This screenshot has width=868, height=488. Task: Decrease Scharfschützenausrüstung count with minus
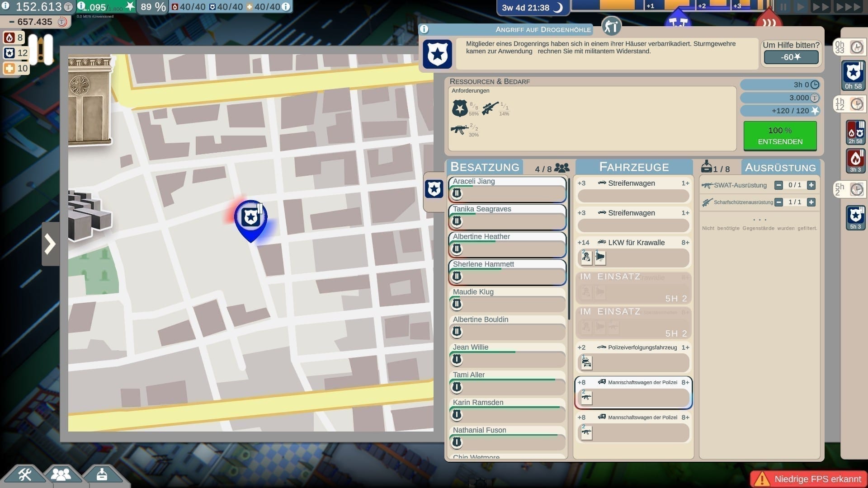[x=778, y=202]
